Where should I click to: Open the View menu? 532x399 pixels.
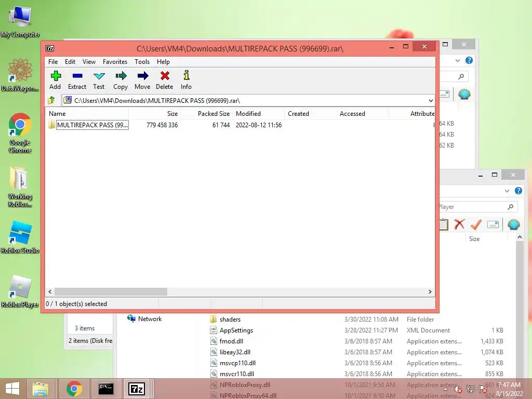pos(89,62)
